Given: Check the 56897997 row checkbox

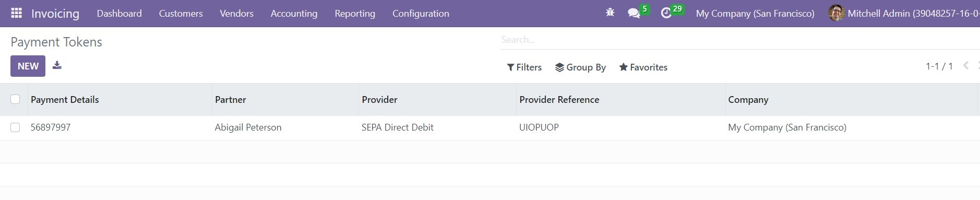Looking at the screenshot, I should [15, 127].
